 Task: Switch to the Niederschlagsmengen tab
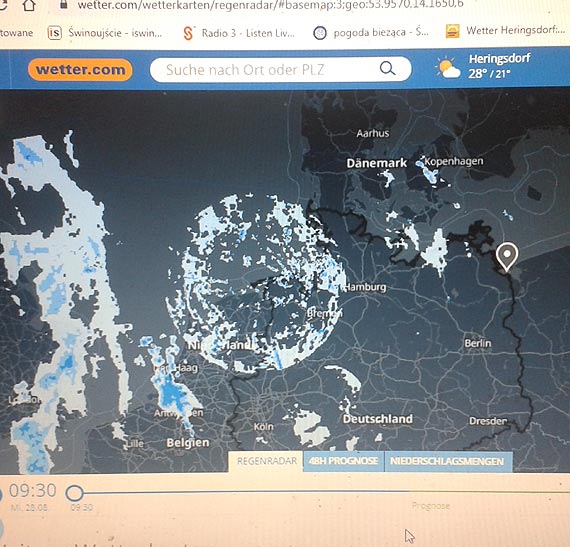click(447, 461)
